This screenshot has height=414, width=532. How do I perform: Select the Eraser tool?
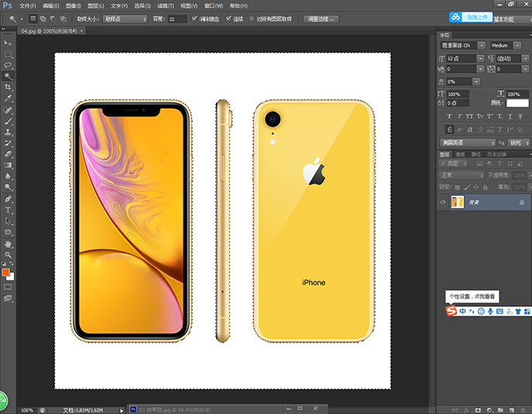(x=8, y=154)
